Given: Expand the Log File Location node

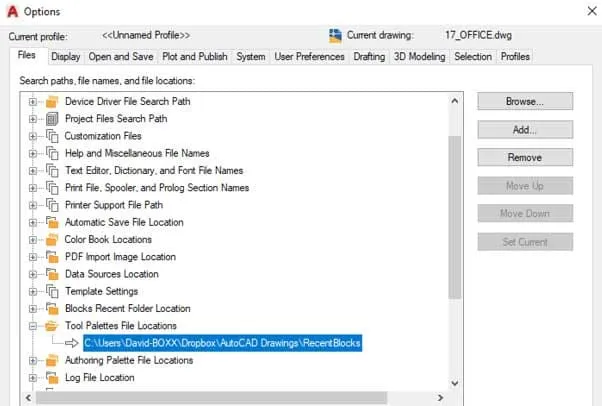Looking at the screenshot, I should 33,378.
